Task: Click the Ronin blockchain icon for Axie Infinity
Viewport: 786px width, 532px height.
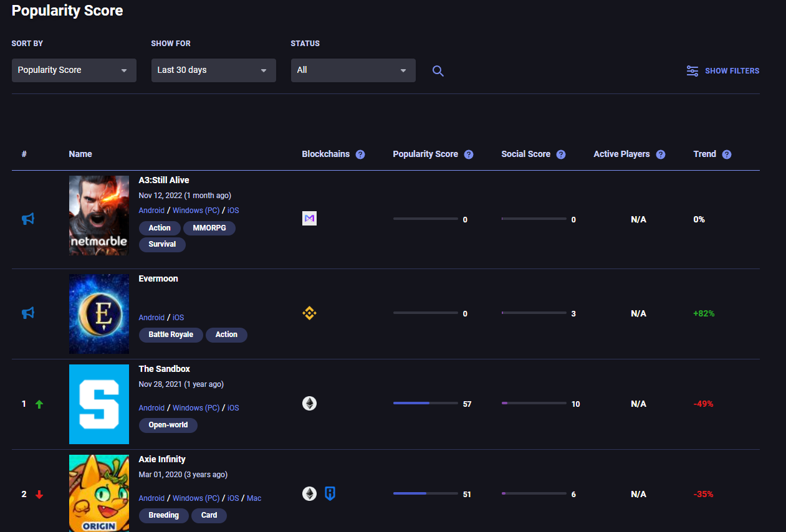Action: 330,494
